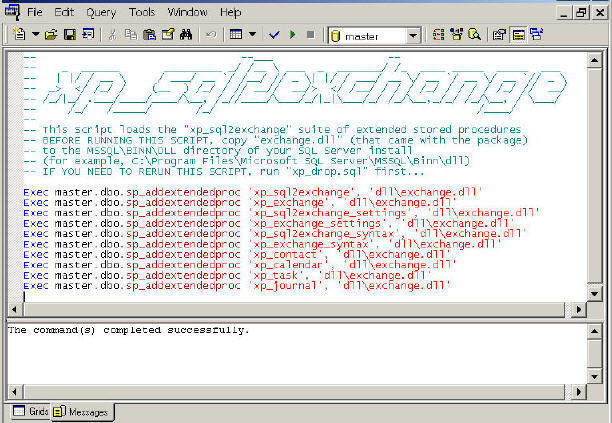The image size is (612, 423).
Task: Open the New Query dropdown arrow
Action: tap(36, 35)
